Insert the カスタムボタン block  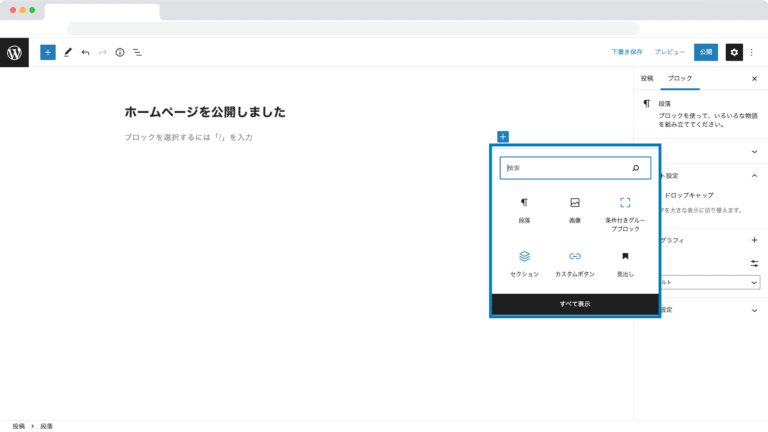coord(574,263)
